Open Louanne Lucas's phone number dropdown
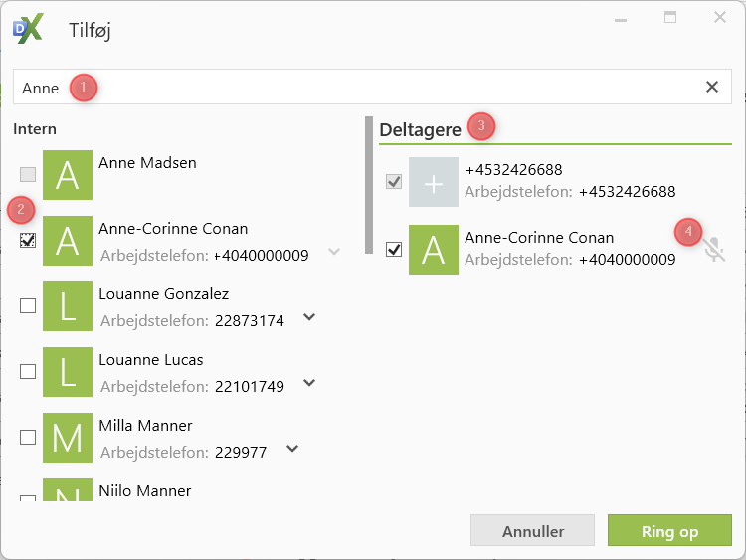Image resolution: width=746 pixels, height=560 pixels. [x=309, y=384]
